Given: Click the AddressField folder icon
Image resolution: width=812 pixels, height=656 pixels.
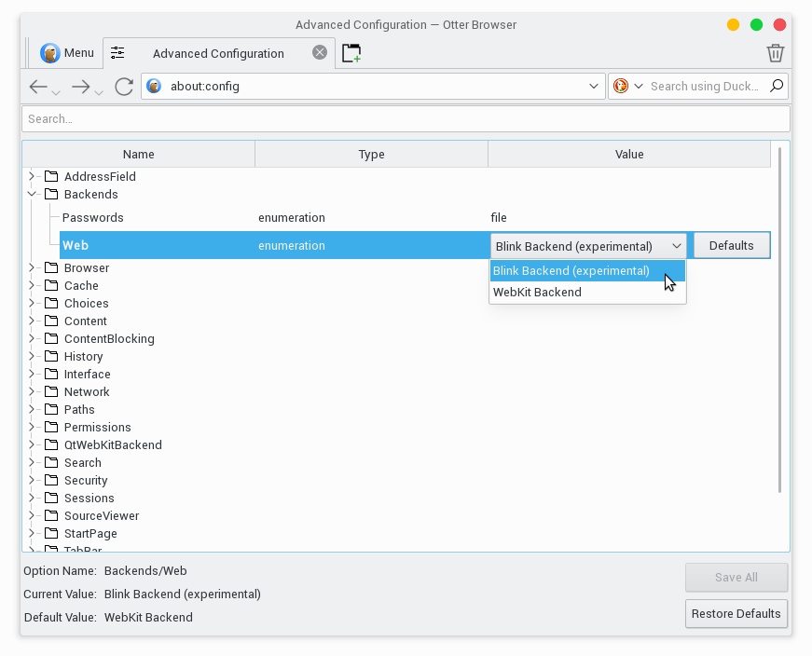Looking at the screenshot, I should 51,176.
